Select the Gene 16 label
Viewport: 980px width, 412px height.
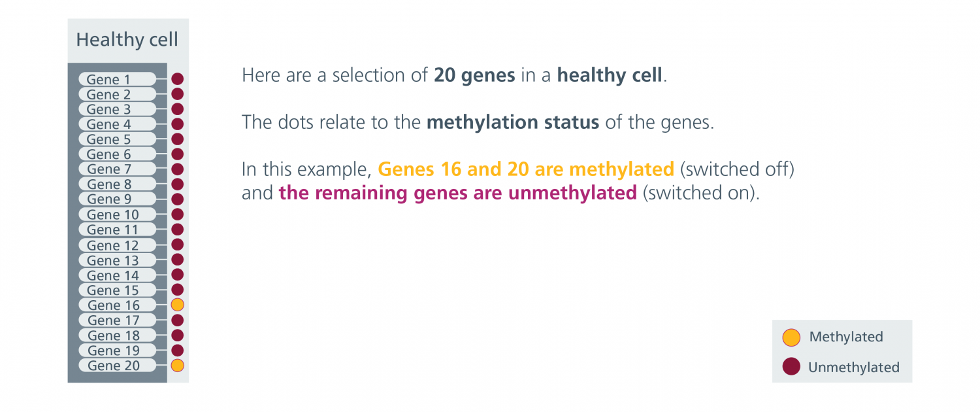click(x=118, y=305)
